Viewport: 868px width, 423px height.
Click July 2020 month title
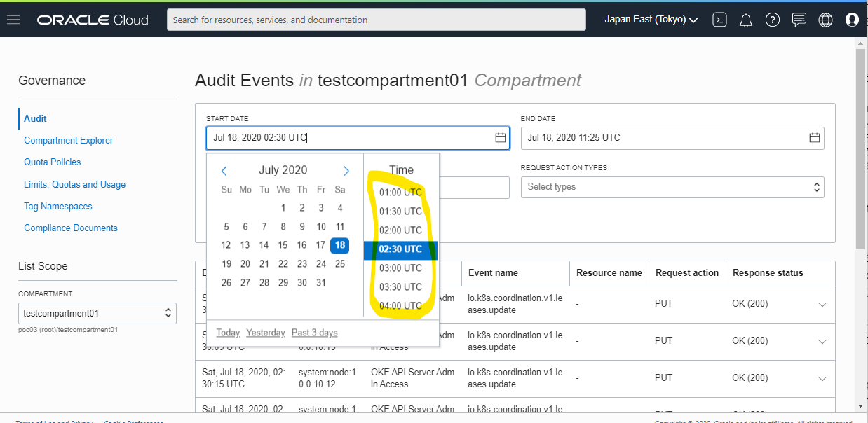click(283, 170)
